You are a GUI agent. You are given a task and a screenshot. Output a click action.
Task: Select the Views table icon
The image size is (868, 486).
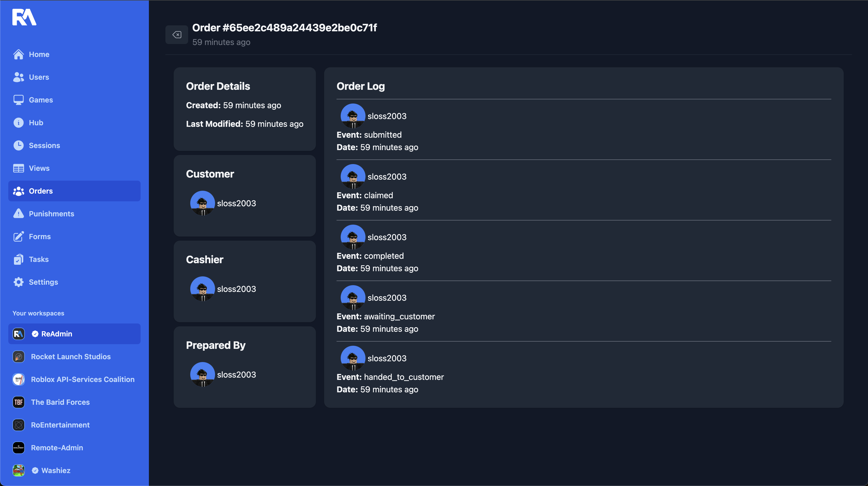[19, 168]
